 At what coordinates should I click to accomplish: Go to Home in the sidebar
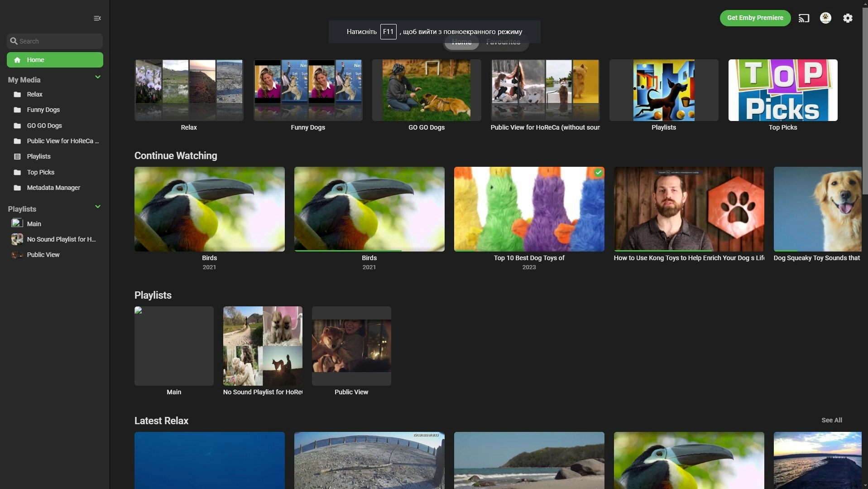55,60
